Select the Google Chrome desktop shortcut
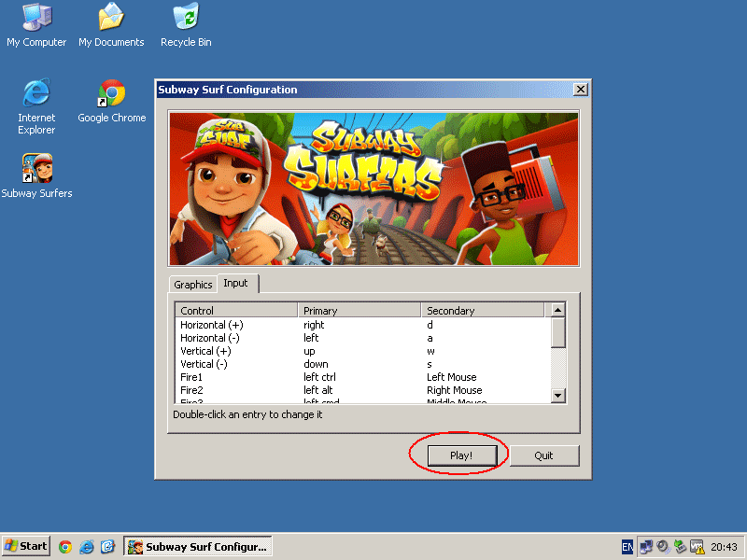This screenshot has width=747, height=560. click(x=111, y=101)
